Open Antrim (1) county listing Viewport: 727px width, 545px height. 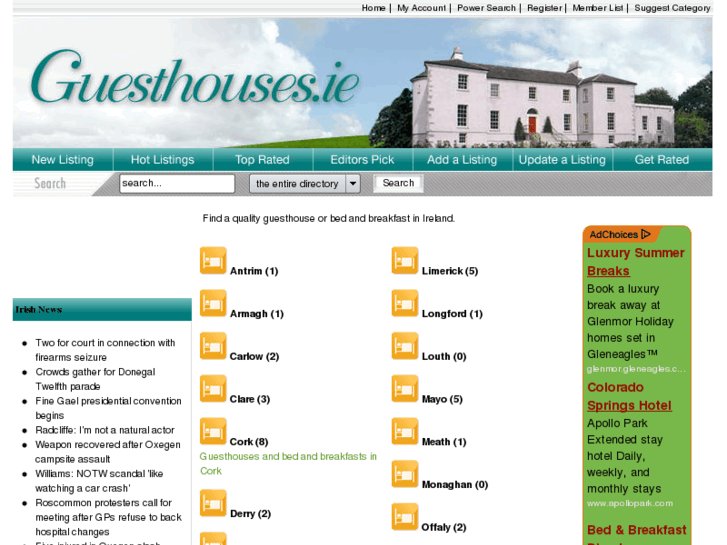pyautogui.click(x=254, y=271)
